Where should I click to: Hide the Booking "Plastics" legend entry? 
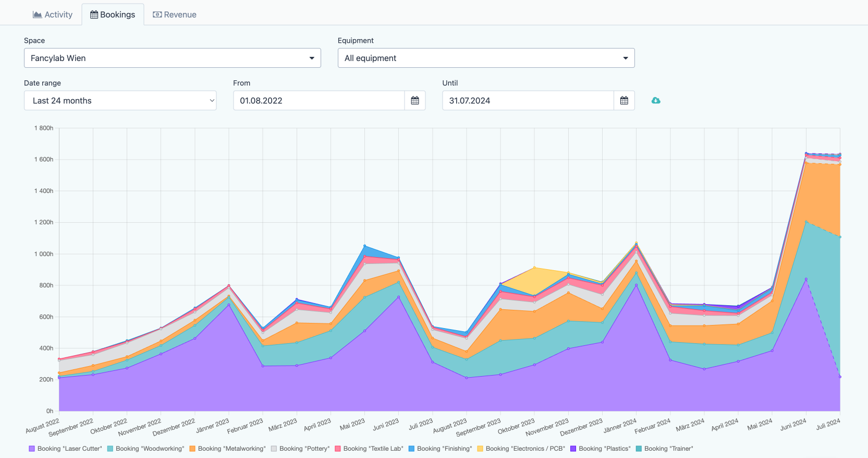coord(601,449)
